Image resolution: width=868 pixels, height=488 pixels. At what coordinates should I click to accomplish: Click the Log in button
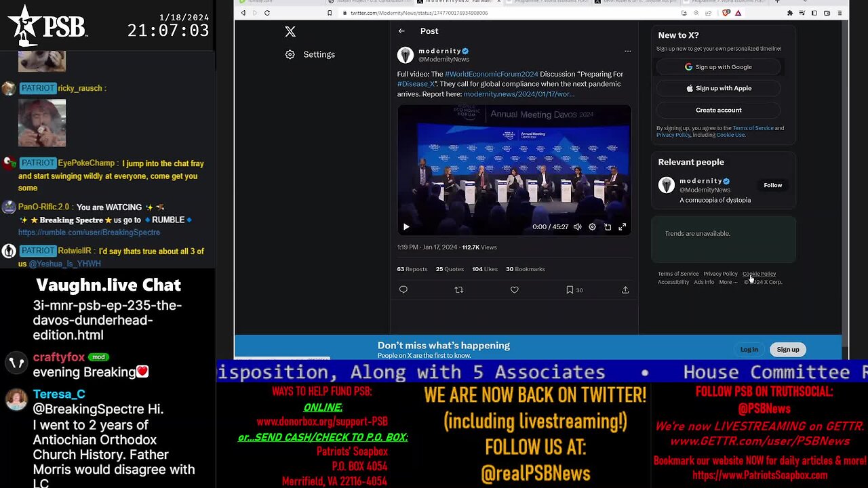click(749, 350)
